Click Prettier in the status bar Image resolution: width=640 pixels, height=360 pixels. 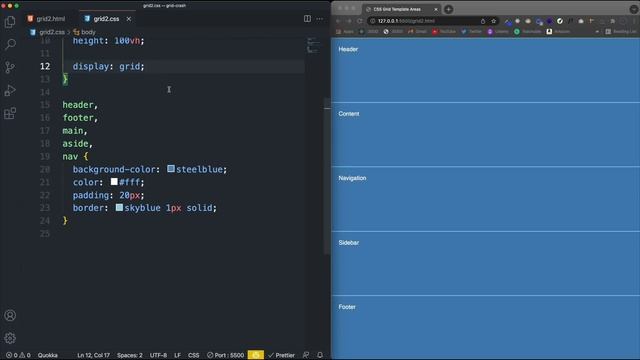pos(282,355)
